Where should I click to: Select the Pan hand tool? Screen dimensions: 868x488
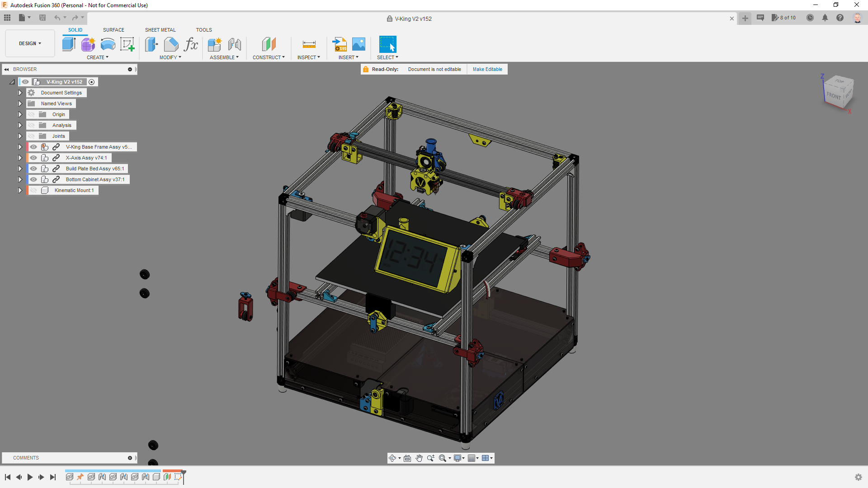[x=419, y=458]
